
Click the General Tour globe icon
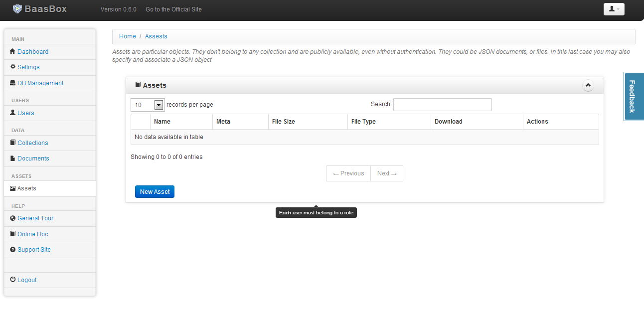pos(13,218)
